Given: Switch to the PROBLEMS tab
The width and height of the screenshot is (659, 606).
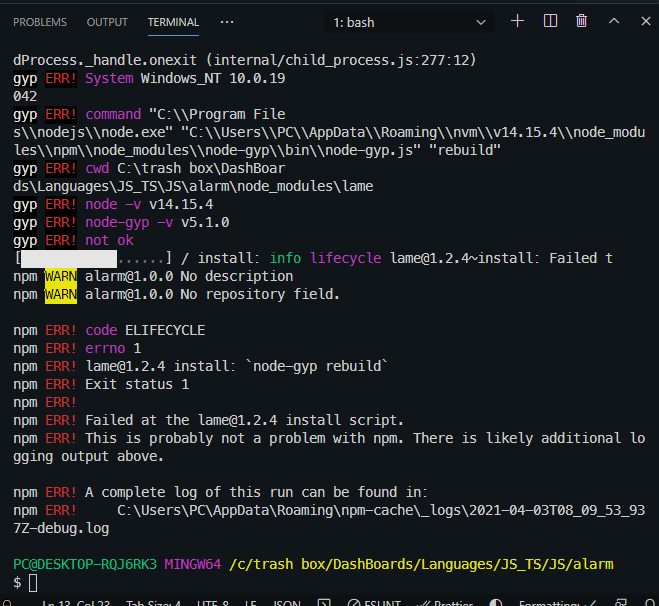Looking at the screenshot, I should tap(40, 22).
